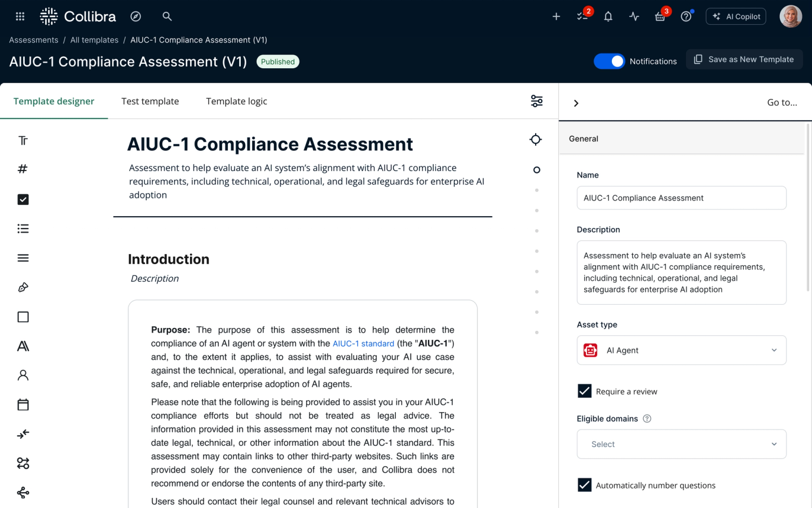The image size is (812, 508).
Task: Add a calendar date element
Action: coord(23,405)
